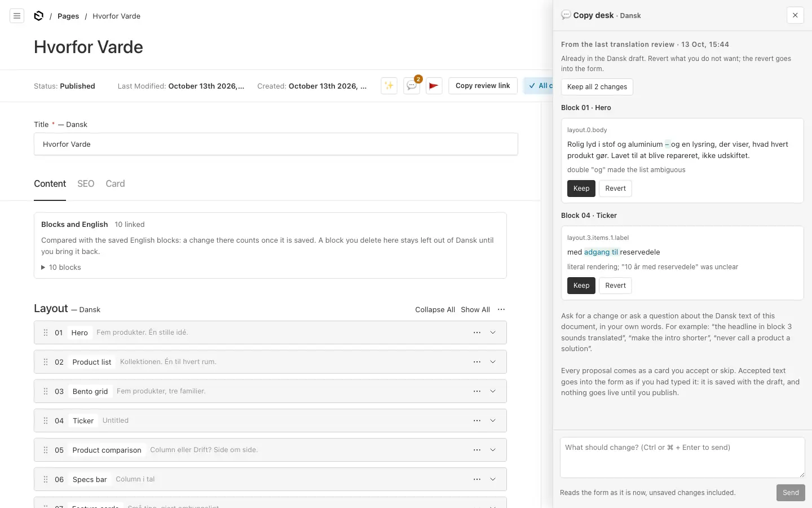Focus the 'What should change?' text area

[x=682, y=458]
